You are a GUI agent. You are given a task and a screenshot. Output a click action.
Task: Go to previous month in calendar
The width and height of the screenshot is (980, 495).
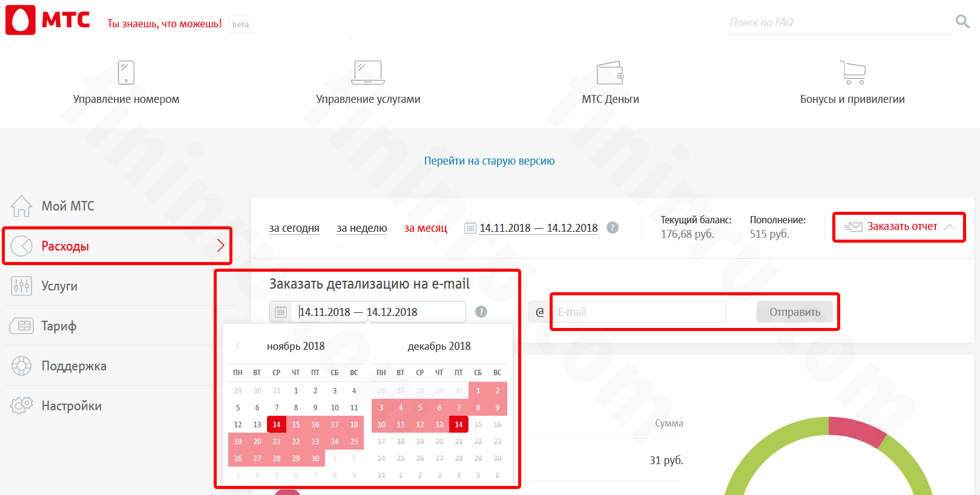point(238,346)
